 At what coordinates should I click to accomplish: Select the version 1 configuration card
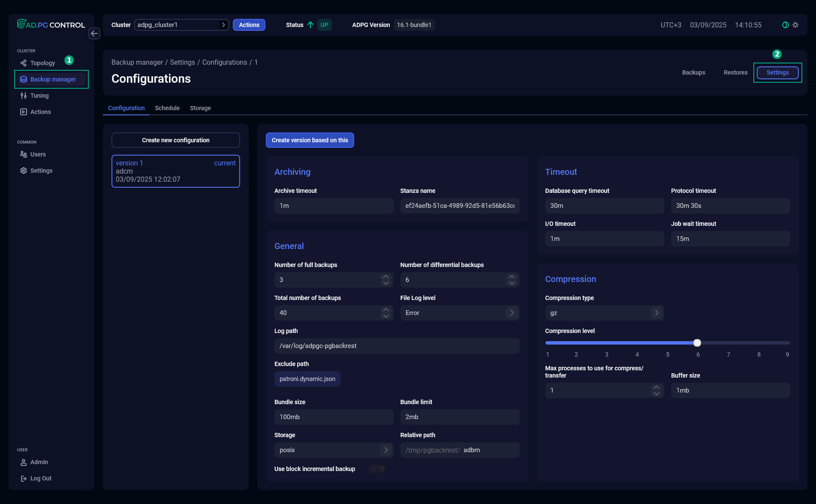(175, 171)
